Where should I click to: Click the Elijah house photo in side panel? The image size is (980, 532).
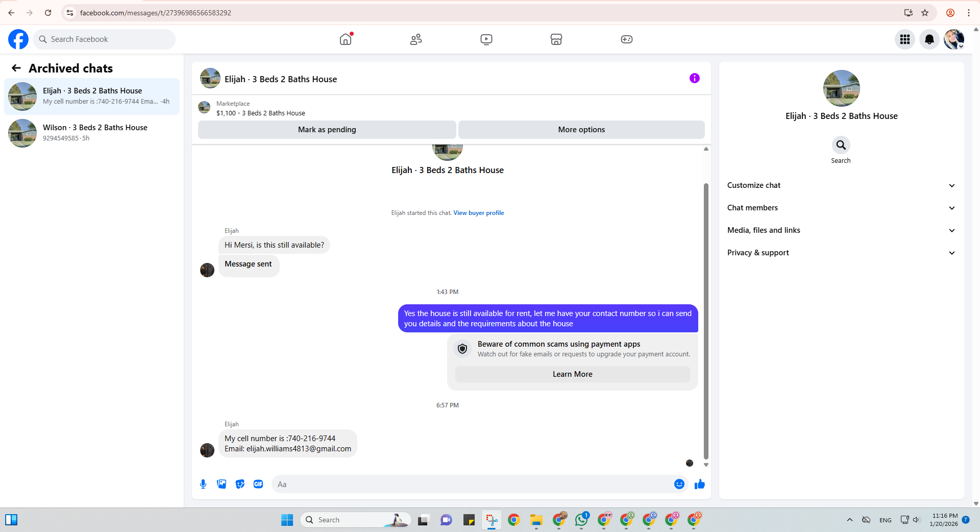(x=841, y=88)
